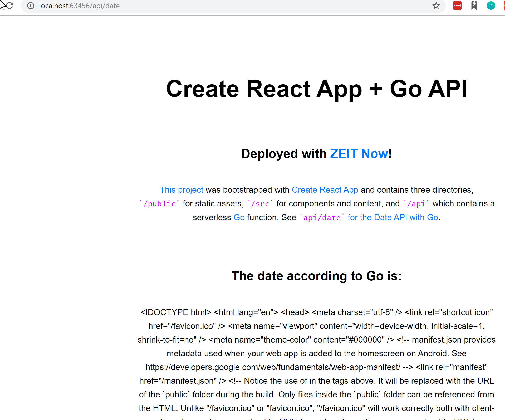Focus the browser address bar
This screenshot has height=420, width=505.
pyautogui.click(x=184, y=6)
